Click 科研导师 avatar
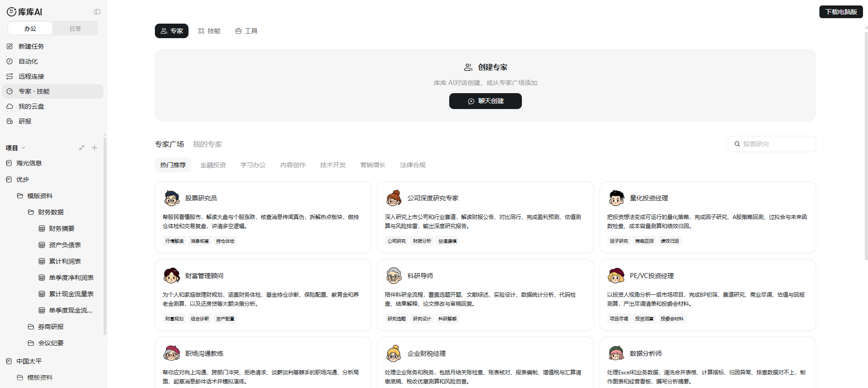 coord(394,276)
